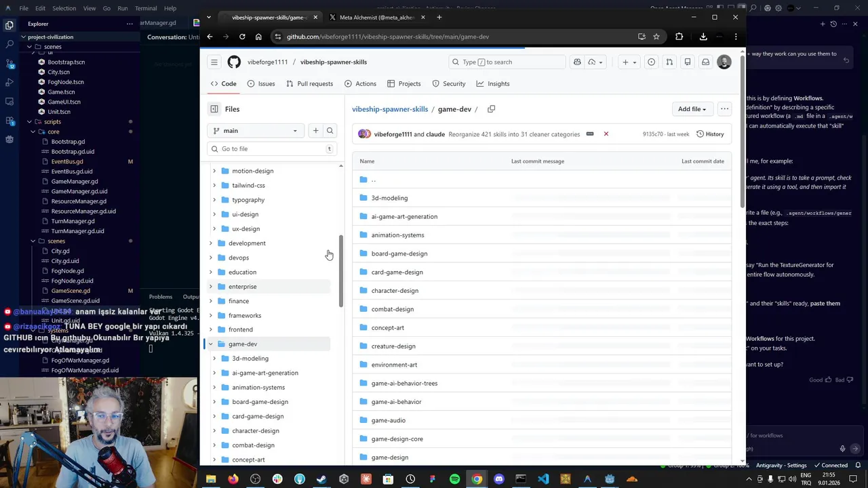
Task: Open GitHub notifications inbox icon
Action: pyautogui.click(x=705, y=62)
